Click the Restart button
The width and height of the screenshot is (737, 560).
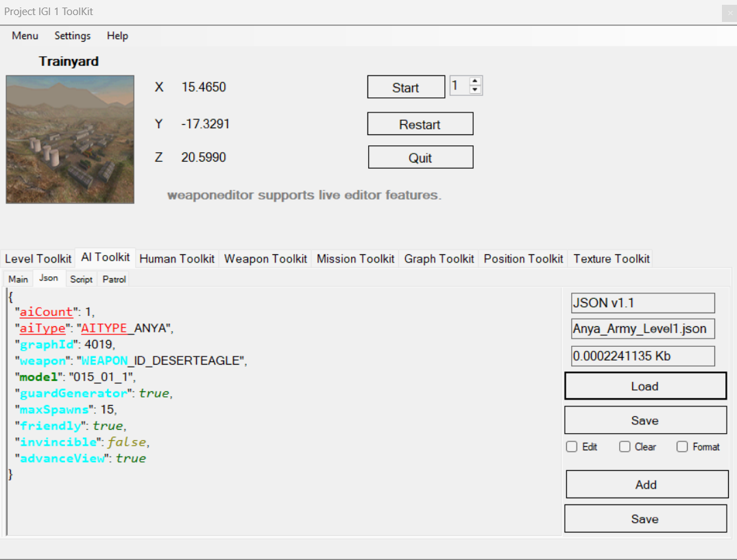click(420, 124)
